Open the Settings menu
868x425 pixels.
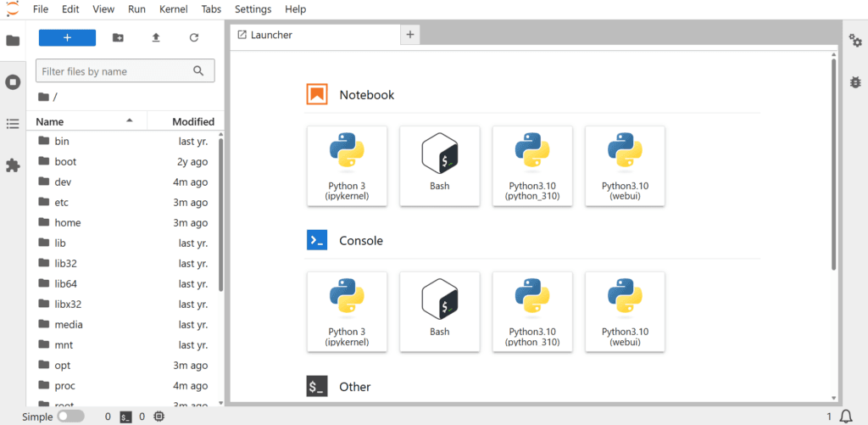point(253,9)
